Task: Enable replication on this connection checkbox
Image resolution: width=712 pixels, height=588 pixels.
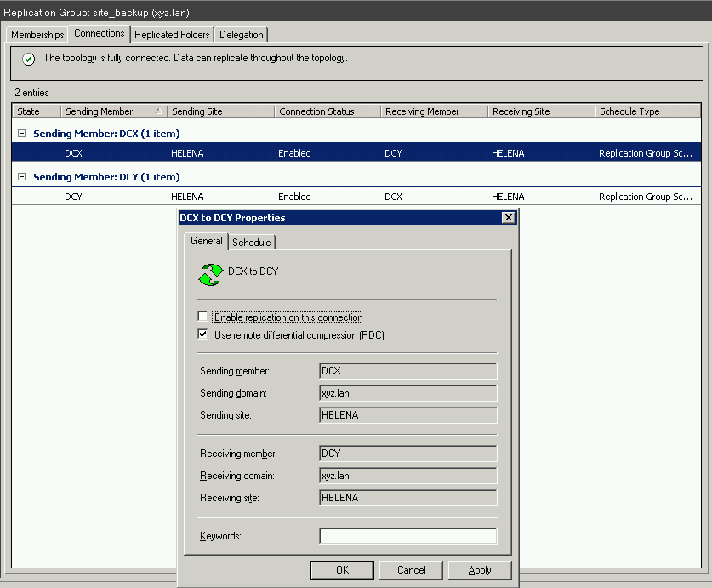Action: coord(202,317)
